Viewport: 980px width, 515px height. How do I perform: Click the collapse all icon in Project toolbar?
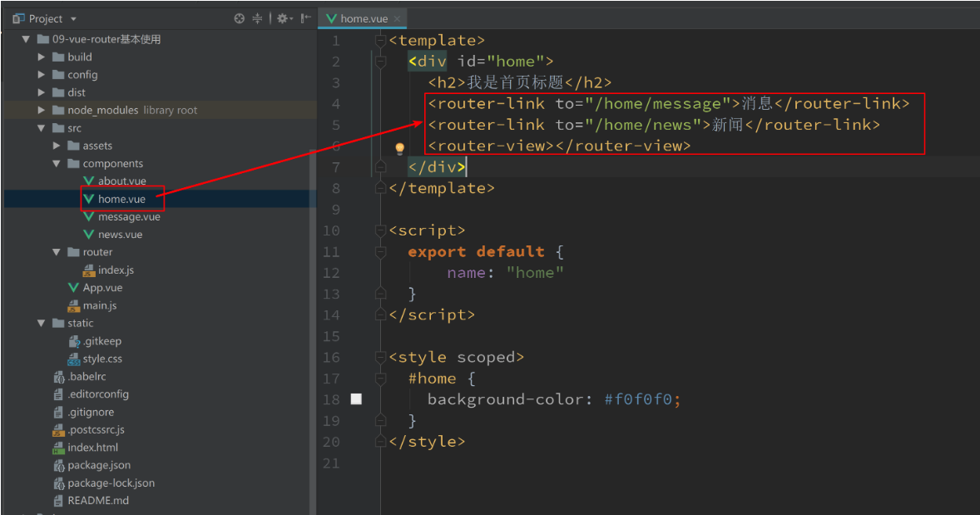click(x=257, y=19)
